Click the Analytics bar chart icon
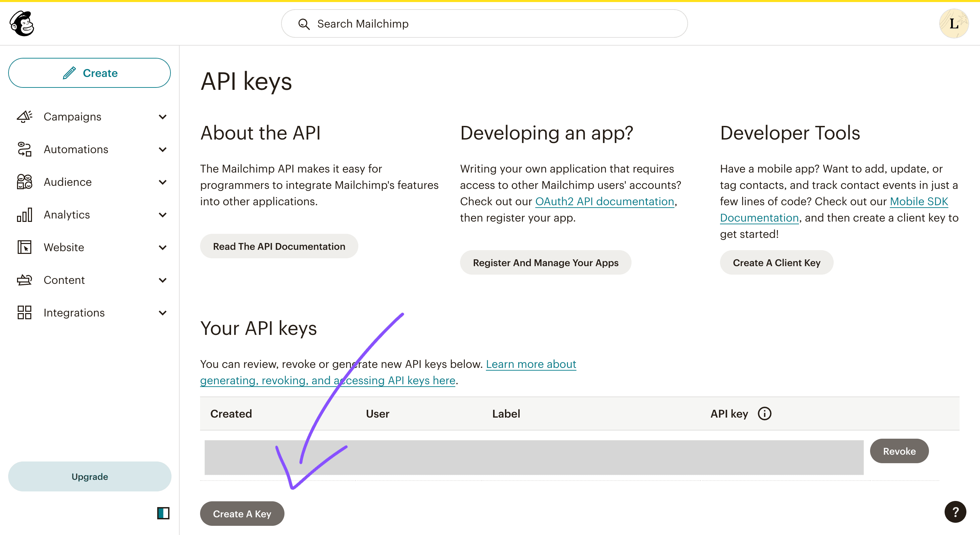 [25, 215]
